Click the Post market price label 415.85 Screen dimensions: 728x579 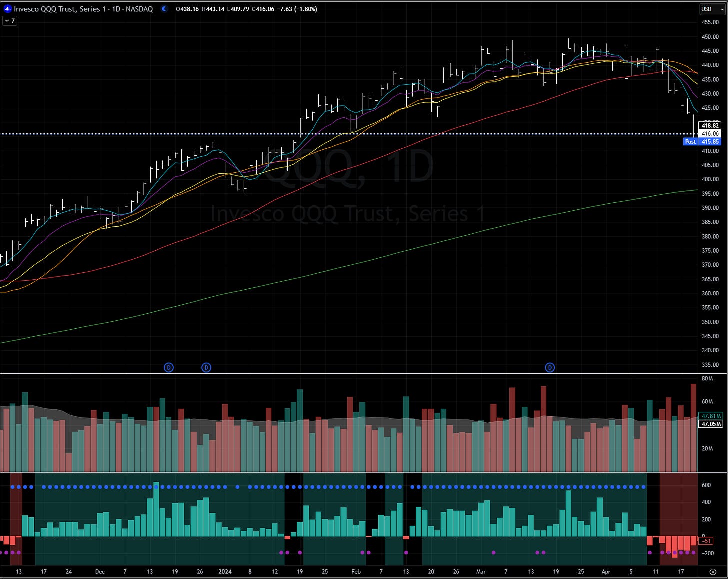click(702, 142)
